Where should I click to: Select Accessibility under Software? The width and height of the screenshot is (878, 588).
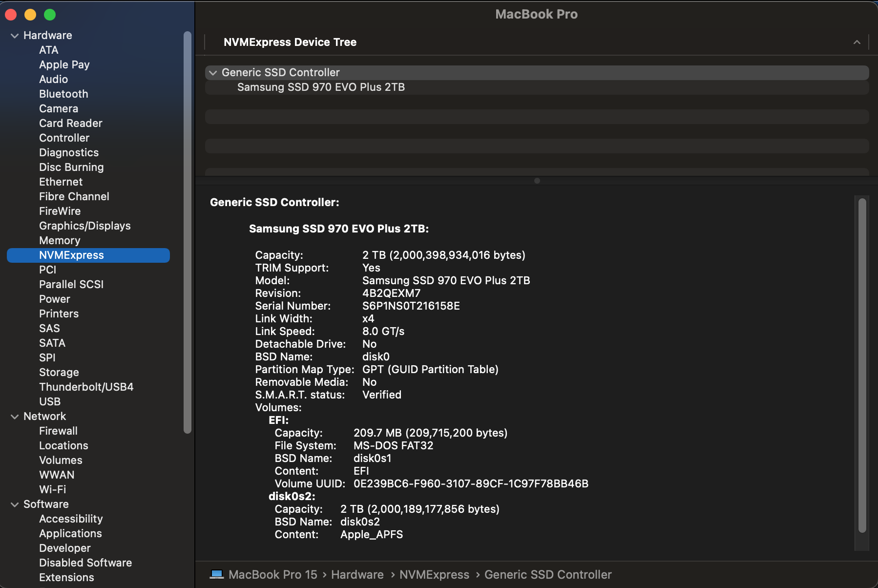point(71,519)
